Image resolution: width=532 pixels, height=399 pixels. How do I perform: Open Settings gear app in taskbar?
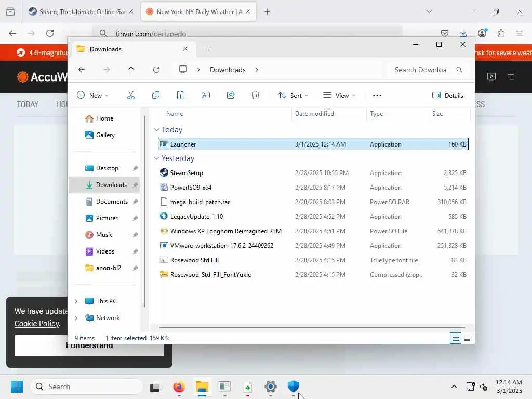[270, 387]
